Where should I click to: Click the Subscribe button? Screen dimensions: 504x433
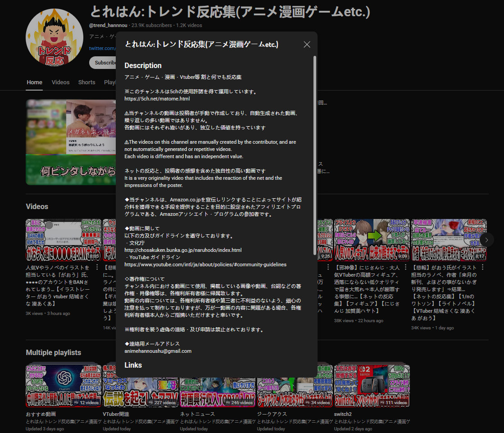coord(103,63)
